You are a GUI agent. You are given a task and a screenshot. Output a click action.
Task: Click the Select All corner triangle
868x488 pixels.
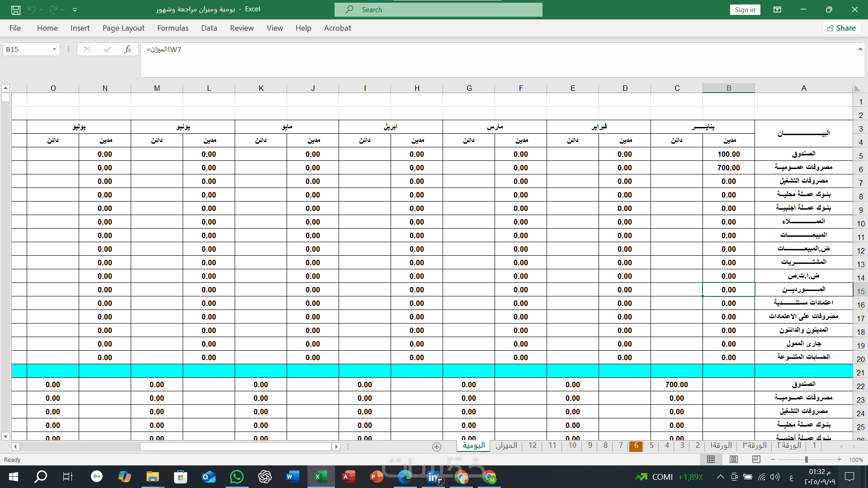857,89
